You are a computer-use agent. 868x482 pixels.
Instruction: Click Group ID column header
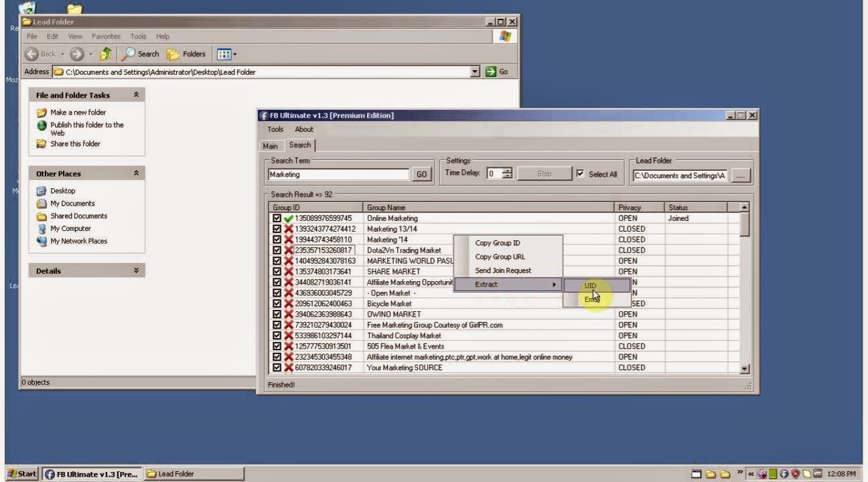316,208
